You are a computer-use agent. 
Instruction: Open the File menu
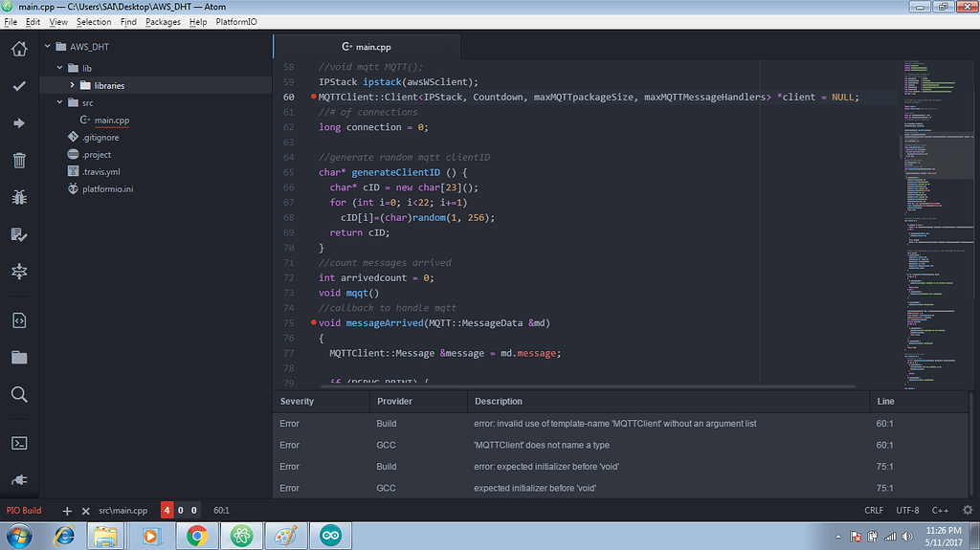coord(11,22)
